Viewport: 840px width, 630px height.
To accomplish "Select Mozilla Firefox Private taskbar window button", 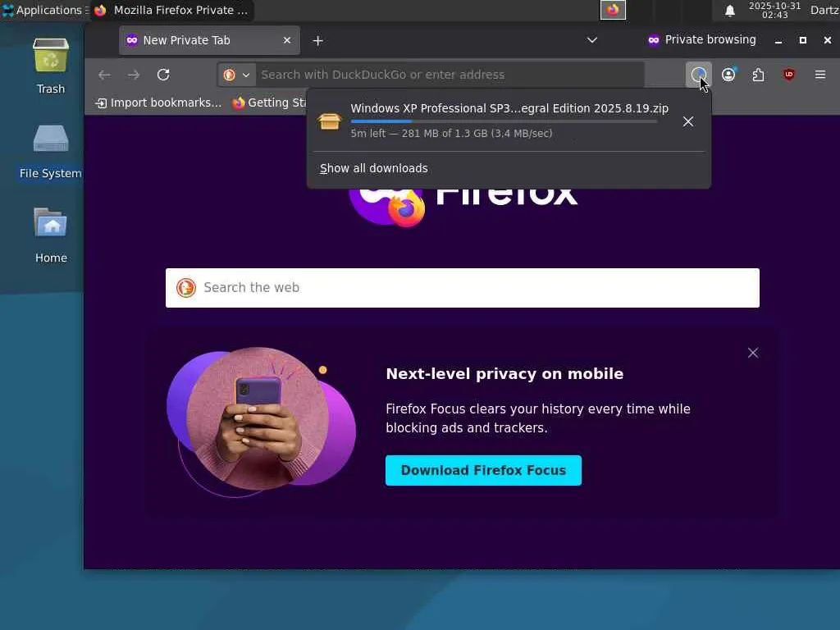I will point(171,10).
